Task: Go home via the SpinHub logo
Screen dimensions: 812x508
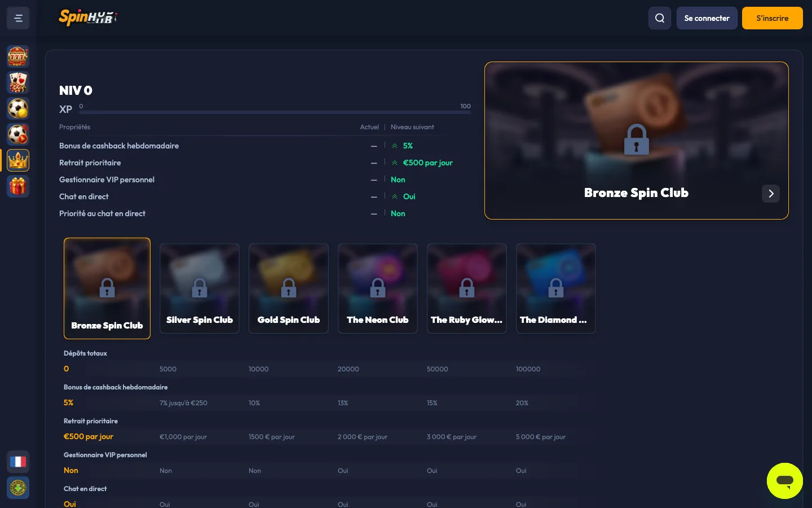Action: [88, 17]
